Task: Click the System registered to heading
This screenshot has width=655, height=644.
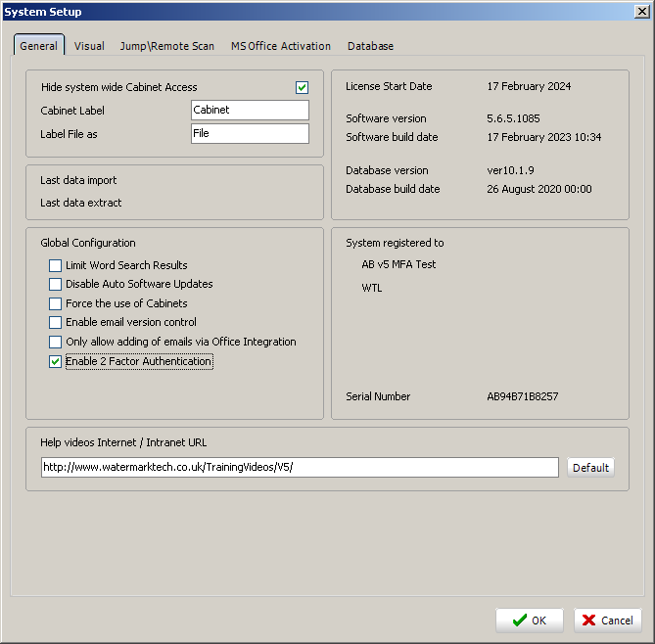Action: pyautogui.click(x=395, y=243)
